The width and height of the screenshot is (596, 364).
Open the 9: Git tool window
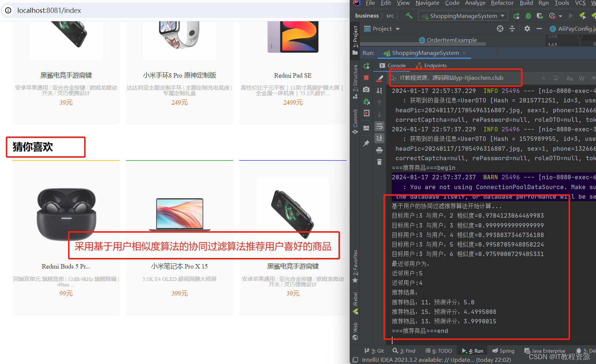[374, 351]
